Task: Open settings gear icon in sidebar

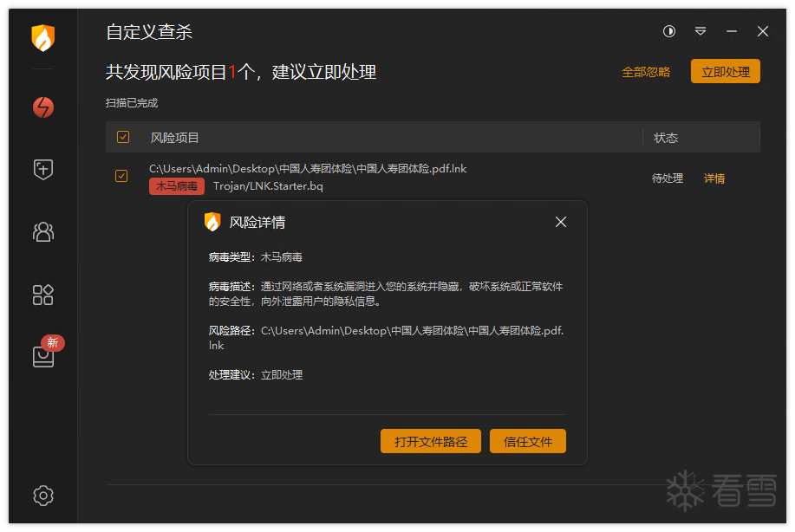Action: [x=43, y=496]
